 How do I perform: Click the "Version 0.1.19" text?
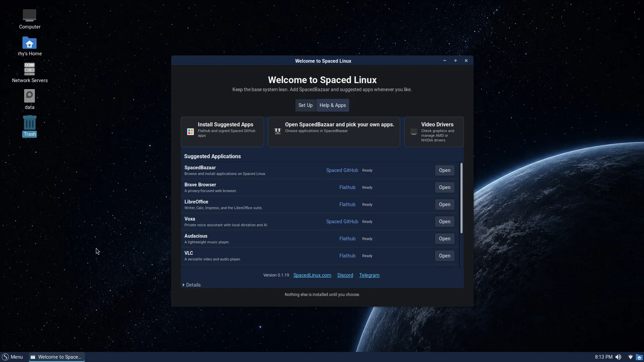276,275
